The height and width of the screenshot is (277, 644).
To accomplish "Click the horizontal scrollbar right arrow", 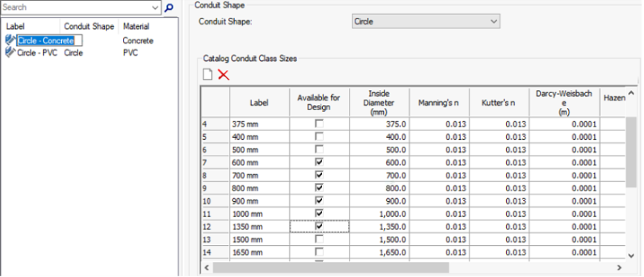I will tap(619, 267).
